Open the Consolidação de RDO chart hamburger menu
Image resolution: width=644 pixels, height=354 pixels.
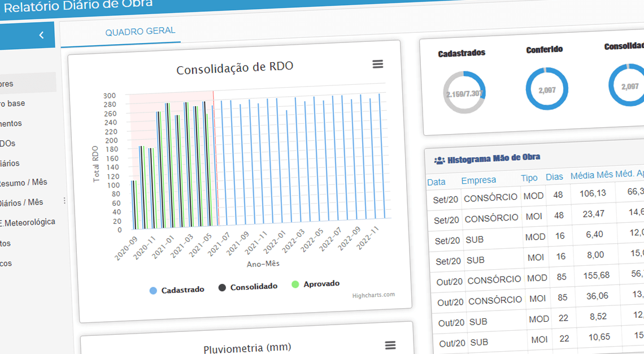(x=377, y=65)
